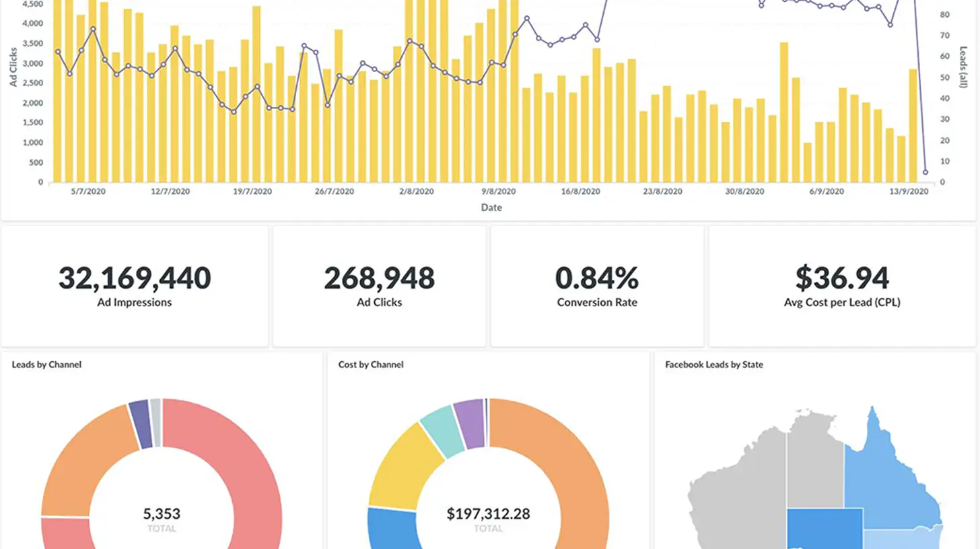Click the 9/8/2020 date axis label
The image size is (980, 549).
point(499,192)
